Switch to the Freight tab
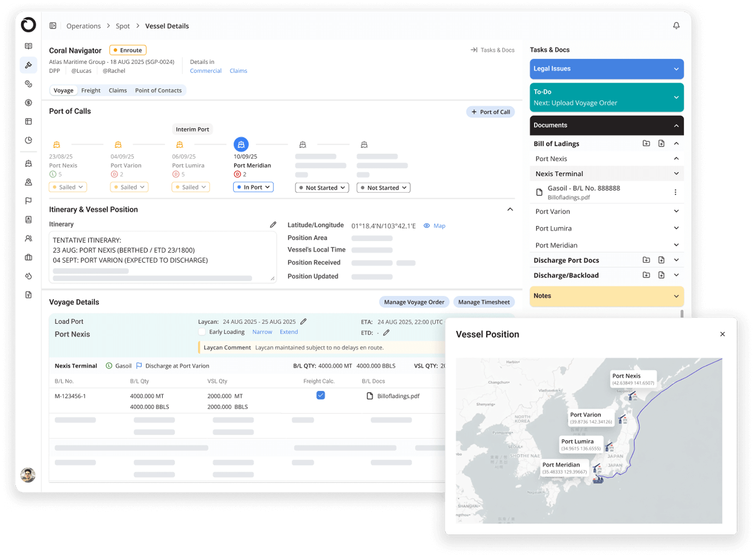The image size is (756, 557). pos(91,91)
